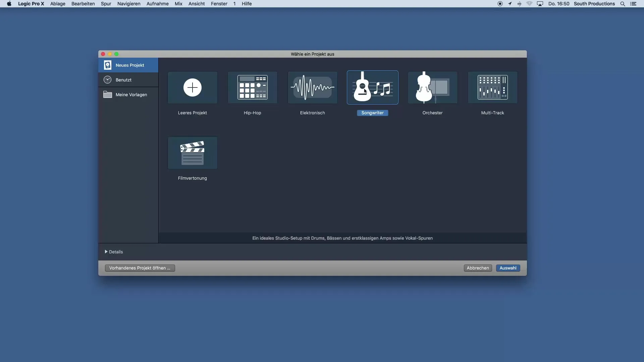This screenshot has height=362, width=644.
Task: Open the Navigieren menu
Action: pos(129,4)
